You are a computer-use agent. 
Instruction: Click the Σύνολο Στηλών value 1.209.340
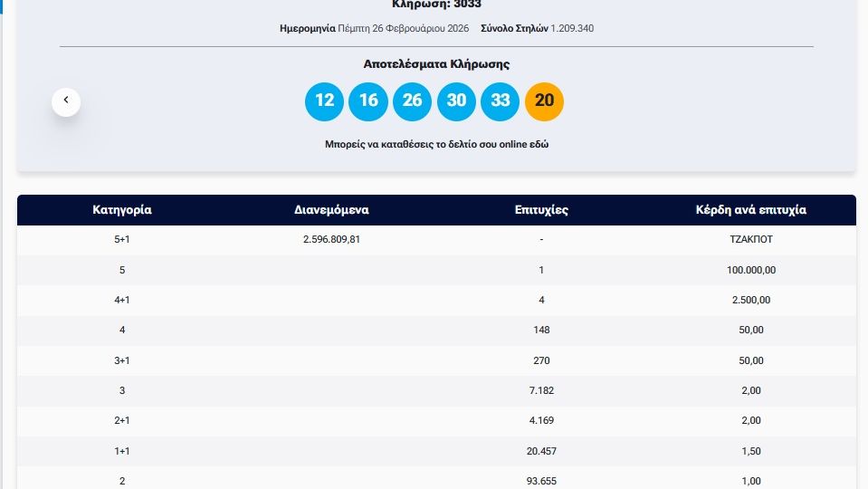[x=572, y=28]
